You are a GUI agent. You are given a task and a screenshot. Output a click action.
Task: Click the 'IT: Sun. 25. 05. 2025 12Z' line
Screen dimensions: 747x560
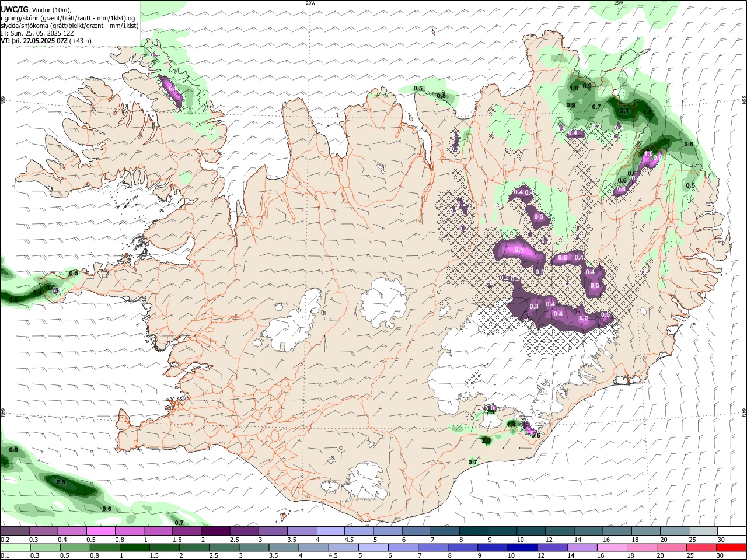click(37, 33)
